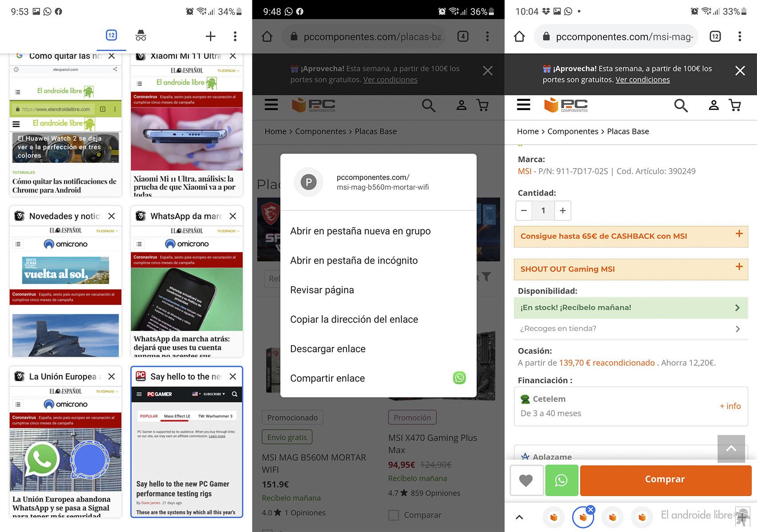Add a new tab with plus icon
Viewport: 757px width, 532px height.
pos(210,36)
